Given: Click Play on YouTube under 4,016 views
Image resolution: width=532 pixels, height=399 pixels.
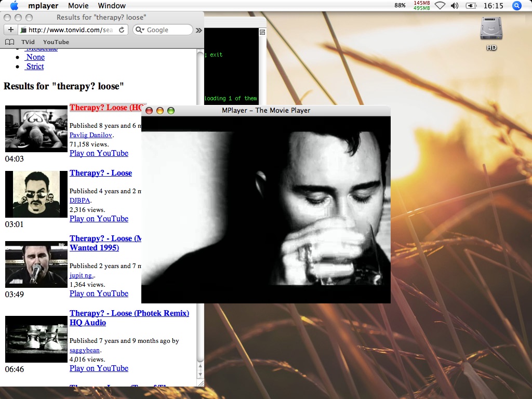Looking at the screenshot, I should (99, 368).
